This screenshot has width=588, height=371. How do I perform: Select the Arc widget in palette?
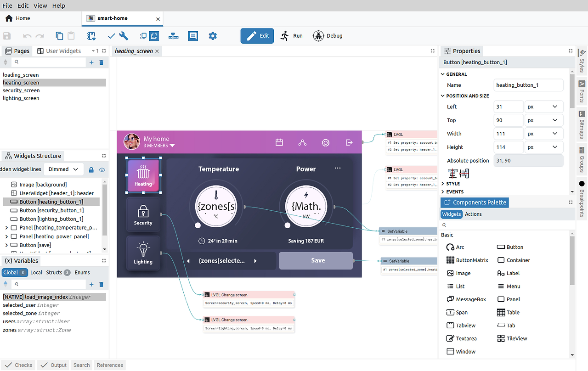click(x=455, y=247)
